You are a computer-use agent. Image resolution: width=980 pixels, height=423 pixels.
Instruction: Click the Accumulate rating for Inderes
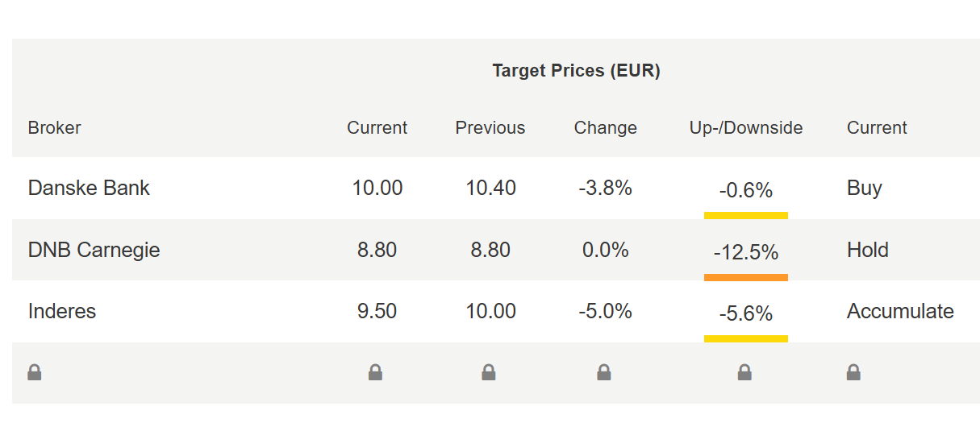900,311
